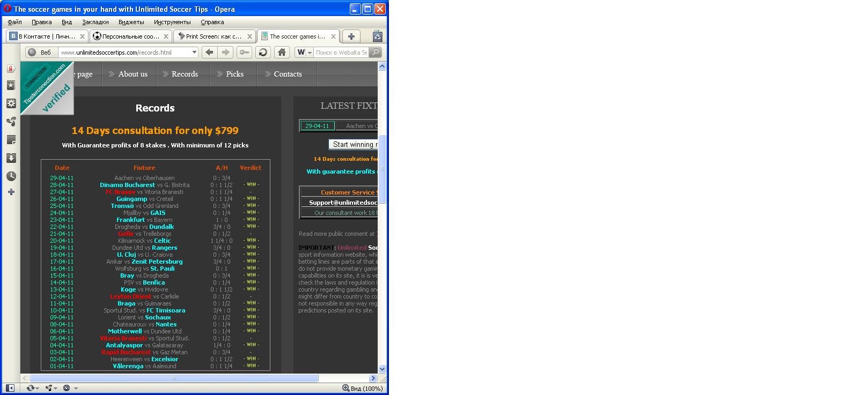Go to the home page
The width and height of the screenshot is (868, 395).
(x=282, y=52)
